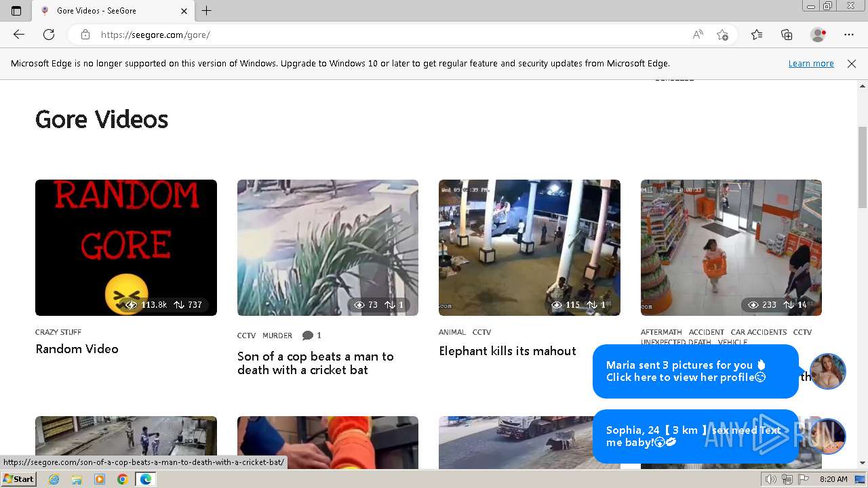Follow the Learn more link in notification
Image resolution: width=868 pixels, height=488 pixels.
[x=811, y=64]
